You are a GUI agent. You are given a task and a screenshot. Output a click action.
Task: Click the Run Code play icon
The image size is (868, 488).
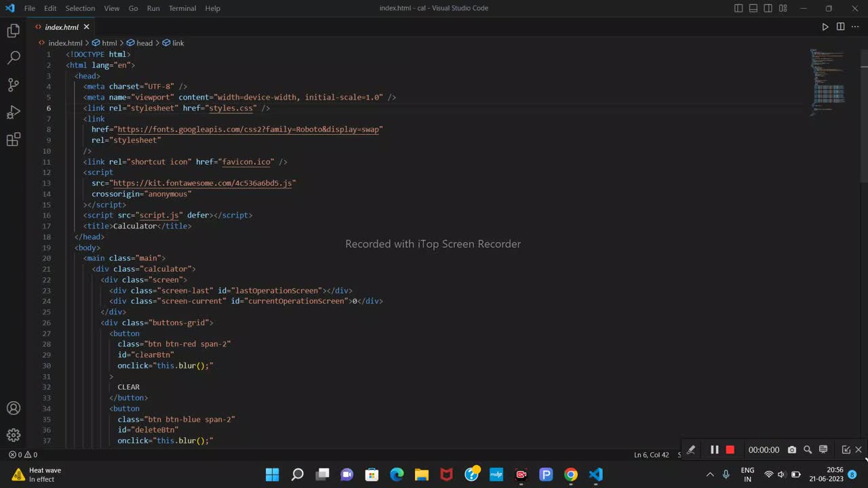[x=825, y=27]
